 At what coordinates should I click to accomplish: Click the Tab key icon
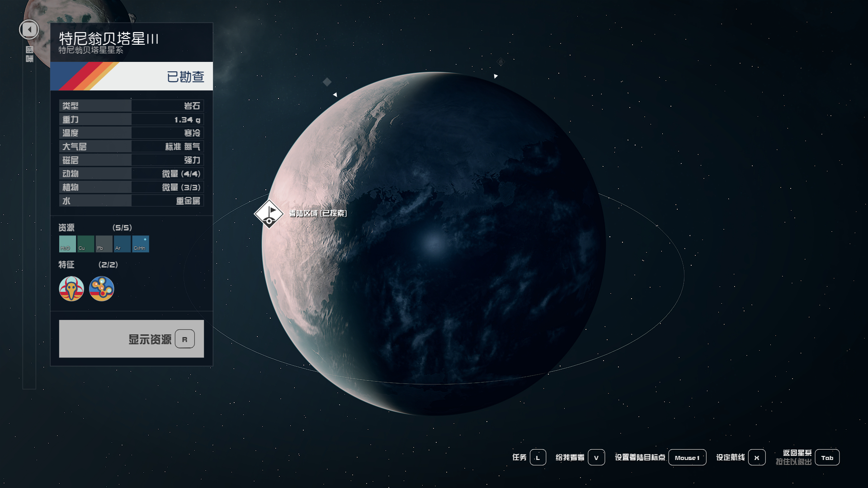[x=827, y=457]
